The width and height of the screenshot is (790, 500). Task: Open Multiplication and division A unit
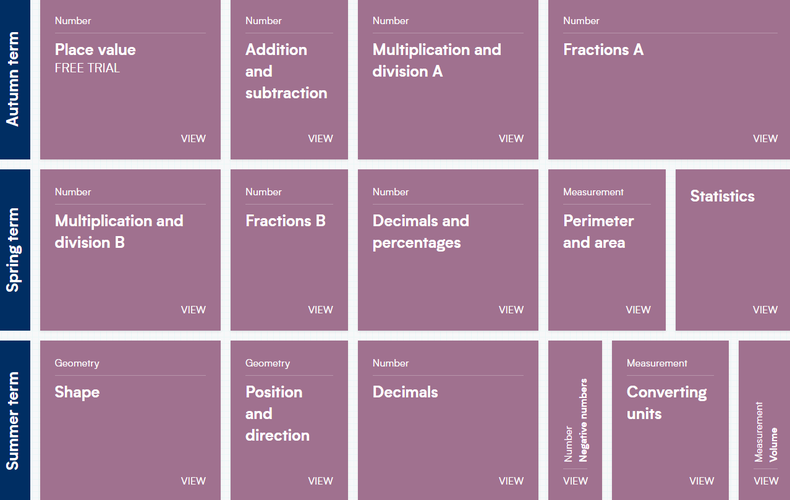point(436,60)
